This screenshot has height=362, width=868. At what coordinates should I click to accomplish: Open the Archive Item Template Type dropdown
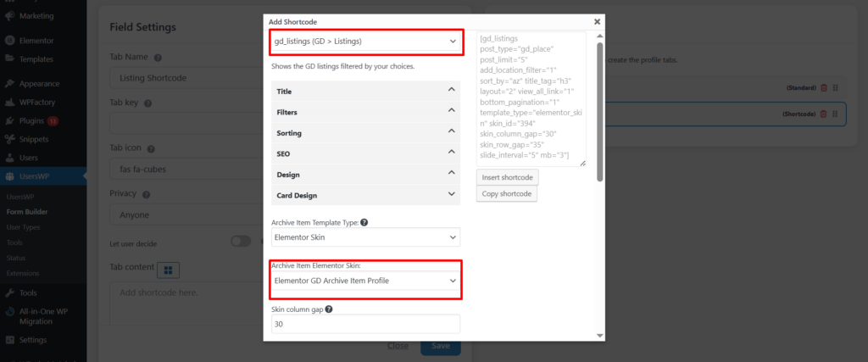click(366, 237)
